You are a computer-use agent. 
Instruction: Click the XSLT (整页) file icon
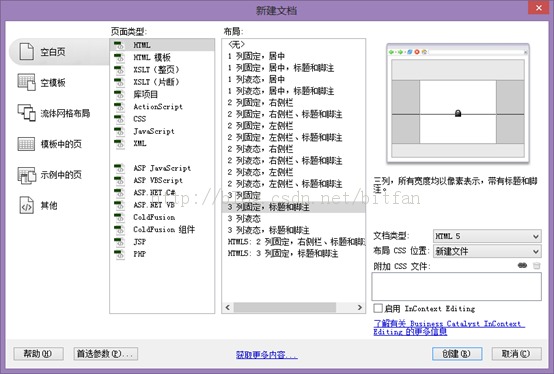119,70
